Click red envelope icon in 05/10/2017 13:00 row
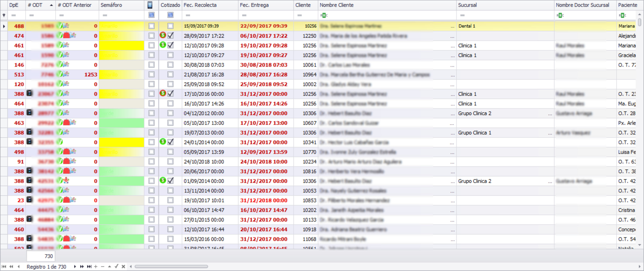644x271 pixels. 66,123
